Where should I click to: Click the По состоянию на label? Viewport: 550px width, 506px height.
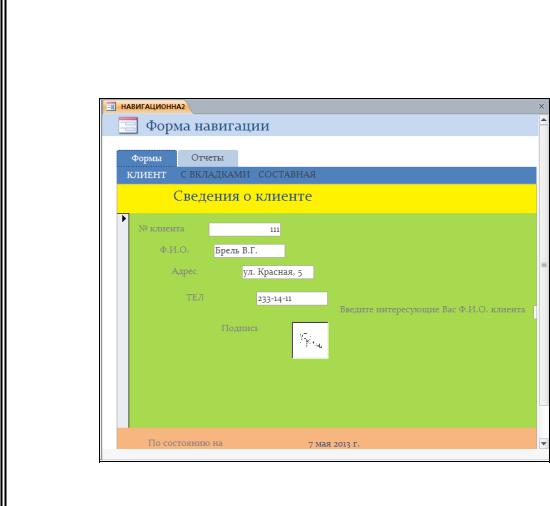click(x=185, y=443)
